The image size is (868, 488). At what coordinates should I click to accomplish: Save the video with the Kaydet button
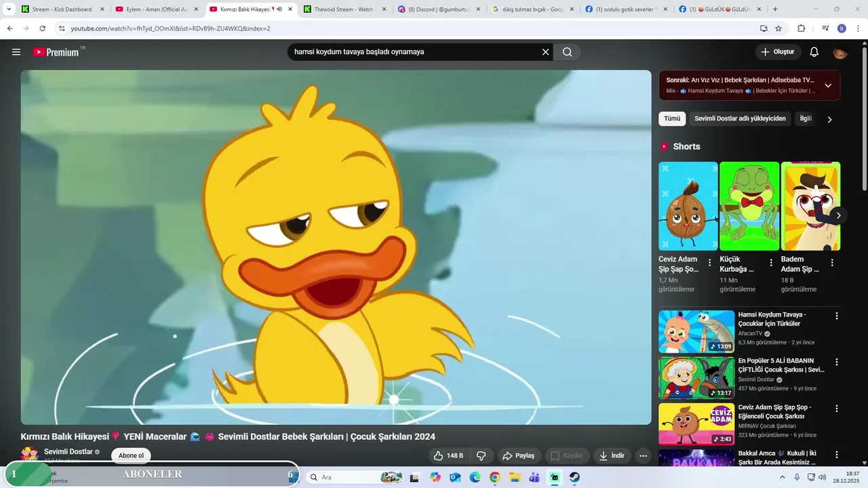[x=567, y=455]
